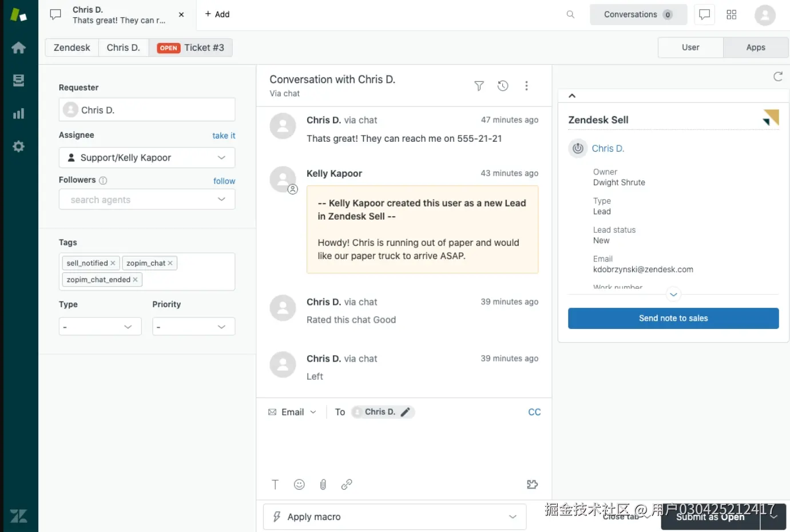Click the puzzle-piece apps icon in composer
790x532 pixels.
pos(532,485)
